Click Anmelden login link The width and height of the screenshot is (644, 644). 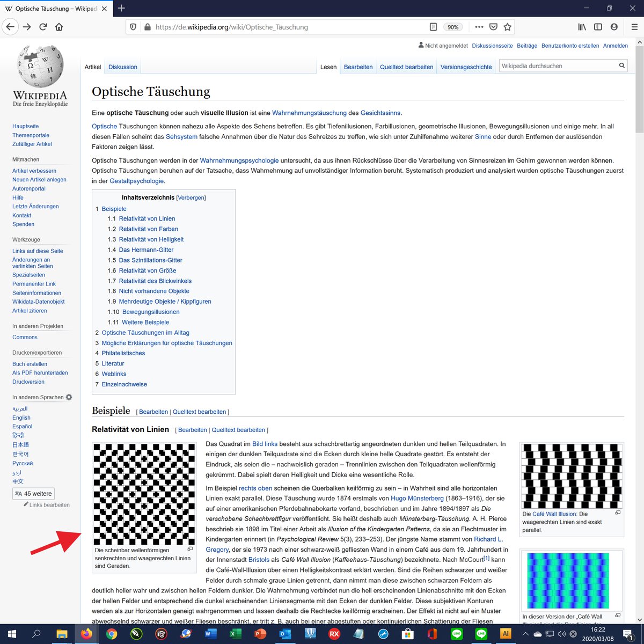pyautogui.click(x=616, y=46)
